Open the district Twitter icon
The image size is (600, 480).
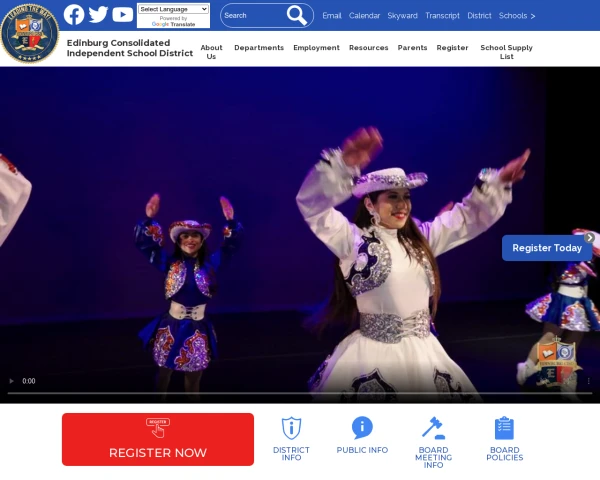tap(98, 15)
